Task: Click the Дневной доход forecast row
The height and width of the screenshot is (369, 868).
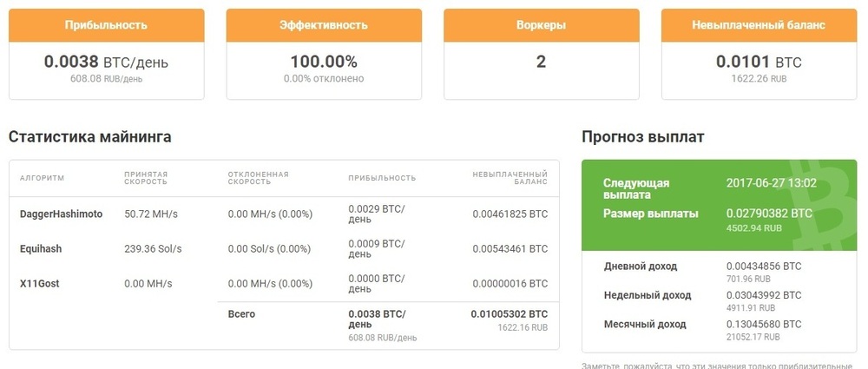Action: point(719,272)
